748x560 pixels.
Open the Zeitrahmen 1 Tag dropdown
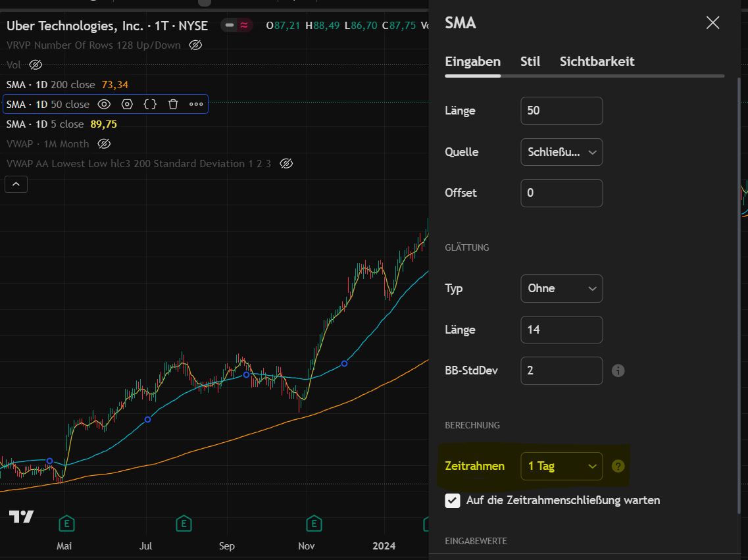coord(561,466)
